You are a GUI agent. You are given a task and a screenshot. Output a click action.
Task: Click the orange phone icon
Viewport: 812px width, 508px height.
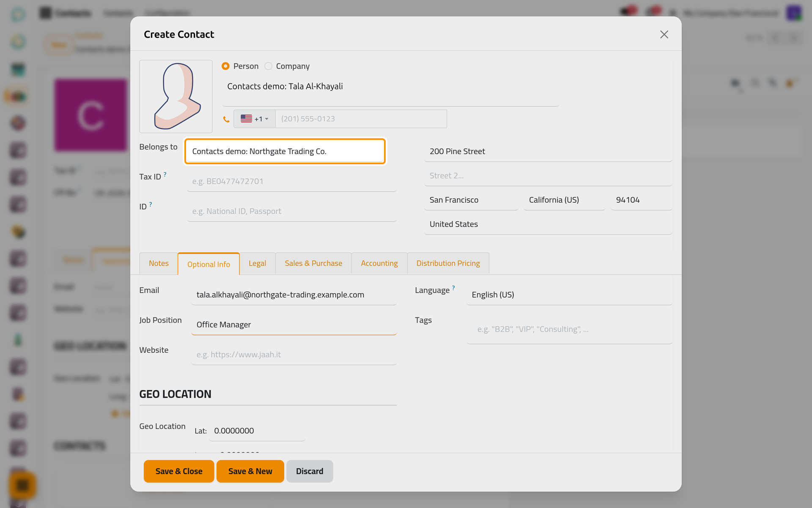226,119
